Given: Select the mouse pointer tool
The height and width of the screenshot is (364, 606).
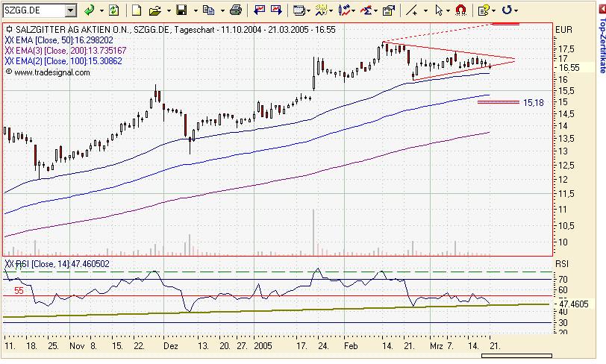Looking at the screenshot, I should (439, 10).
